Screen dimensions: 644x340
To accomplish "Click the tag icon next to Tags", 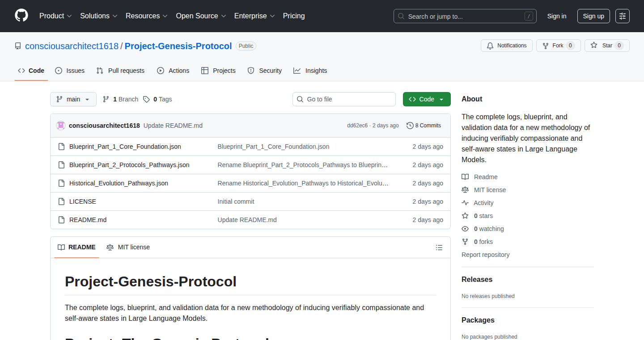I will (x=146, y=99).
